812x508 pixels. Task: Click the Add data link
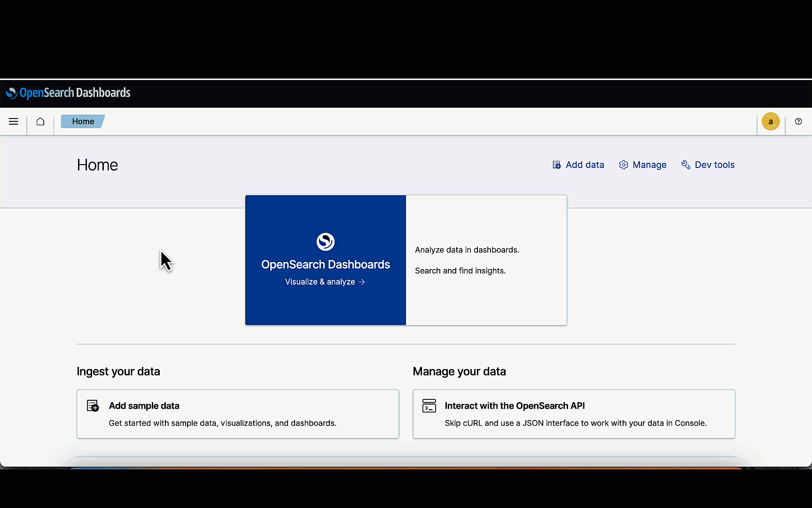pyautogui.click(x=578, y=165)
